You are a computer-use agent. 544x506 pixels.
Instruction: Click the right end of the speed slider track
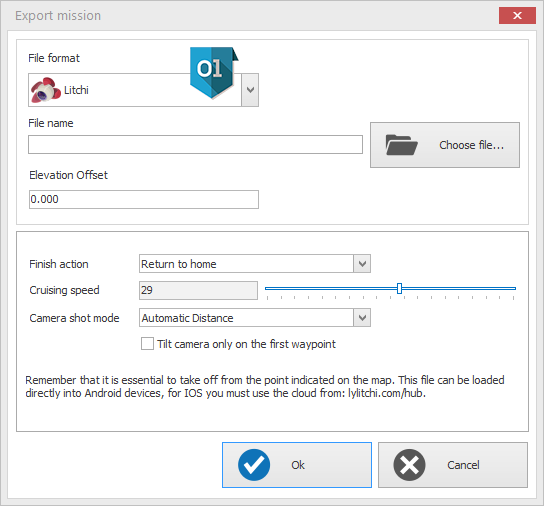click(513, 288)
